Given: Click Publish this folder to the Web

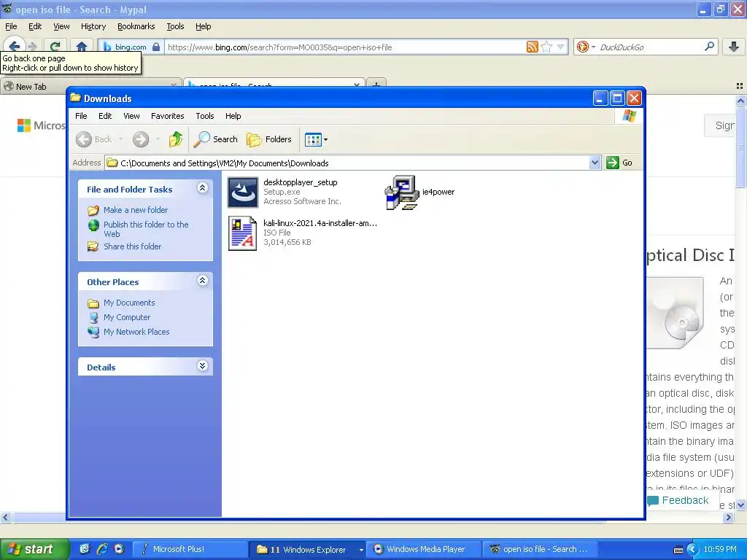Looking at the screenshot, I should click(x=146, y=229).
